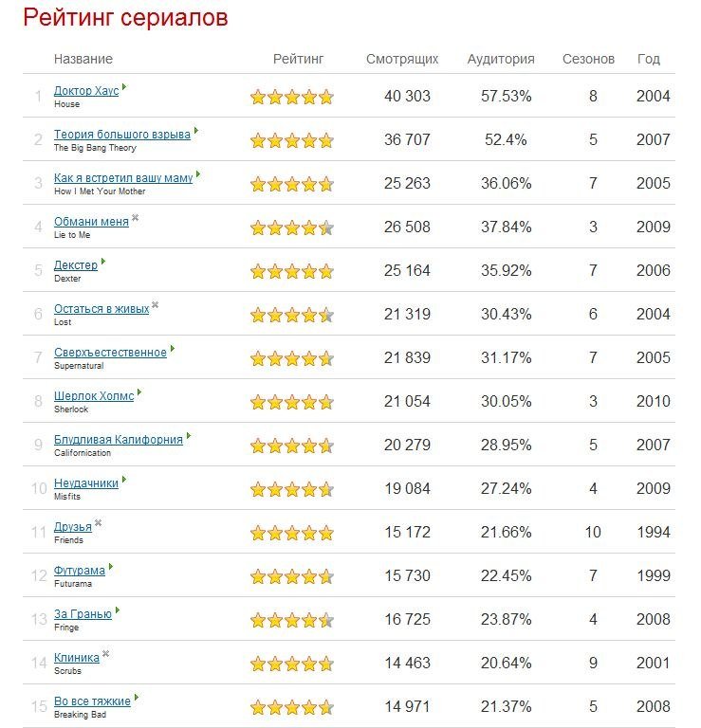Open the Сверхъестественное series link
The image size is (701, 728).
(x=110, y=353)
